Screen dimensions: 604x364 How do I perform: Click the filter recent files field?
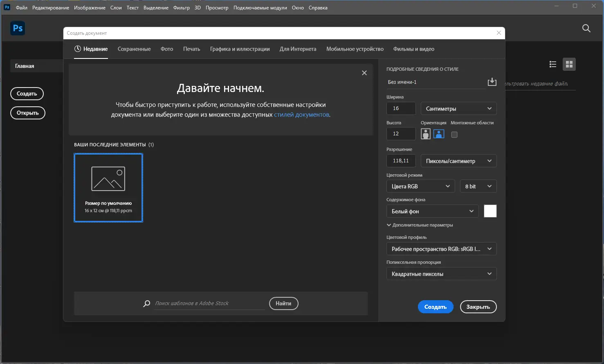pyautogui.click(x=540, y=84)
